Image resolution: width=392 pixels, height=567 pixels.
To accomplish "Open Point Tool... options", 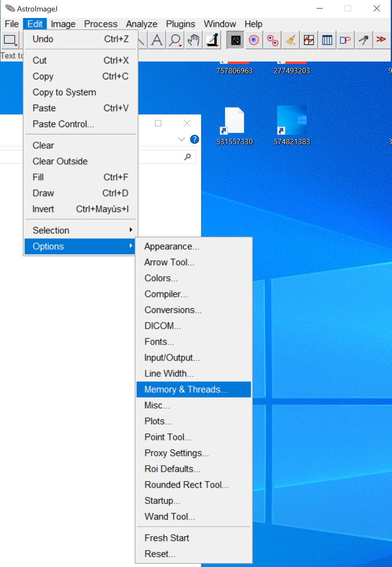I will pyautogui.click(x=194, y=437).
